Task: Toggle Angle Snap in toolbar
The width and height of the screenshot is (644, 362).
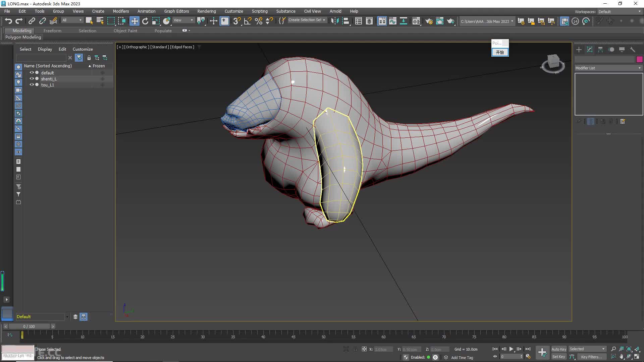Action: 248,21
